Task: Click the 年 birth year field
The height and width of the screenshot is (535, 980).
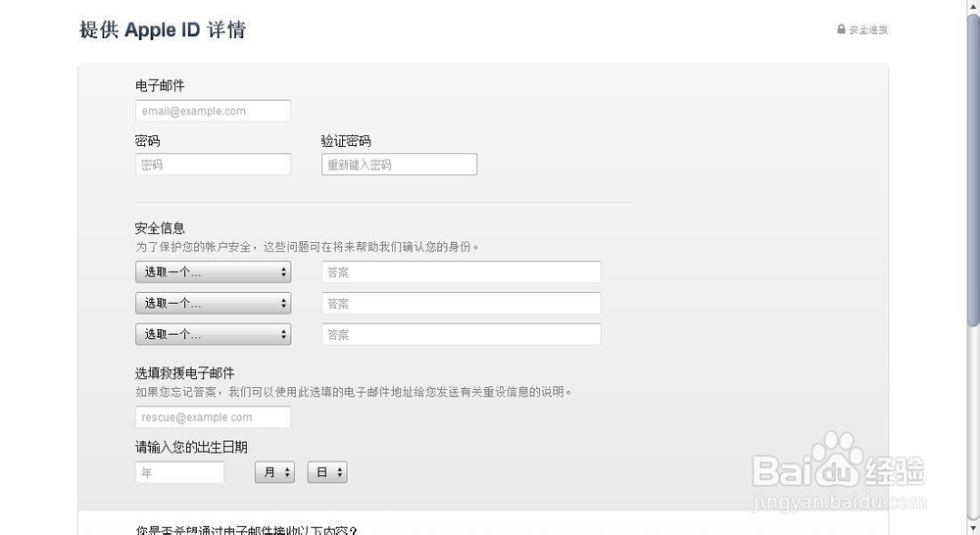Action: 180,472
